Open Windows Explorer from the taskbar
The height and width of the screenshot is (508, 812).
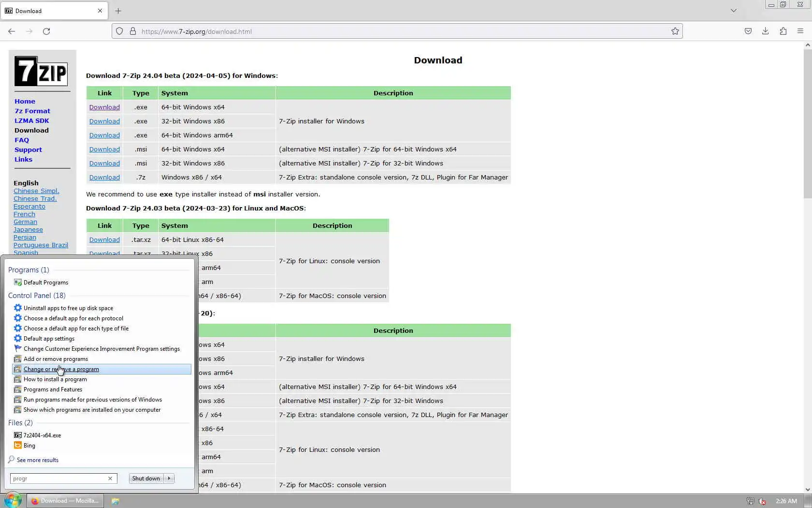(x=116, y=501)
